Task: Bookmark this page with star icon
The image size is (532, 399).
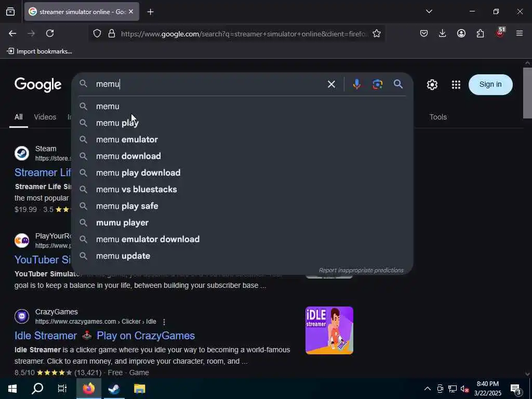Action: click(376, 34)
